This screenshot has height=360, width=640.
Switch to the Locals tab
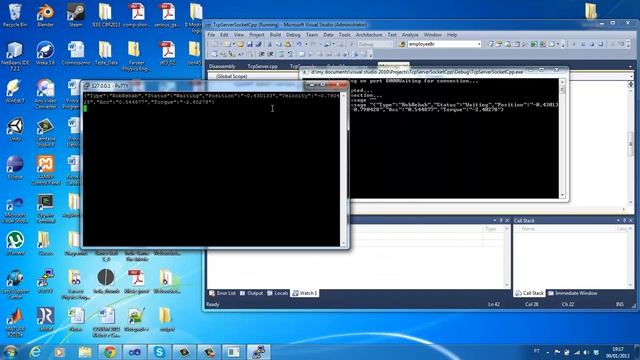(278, 293)
